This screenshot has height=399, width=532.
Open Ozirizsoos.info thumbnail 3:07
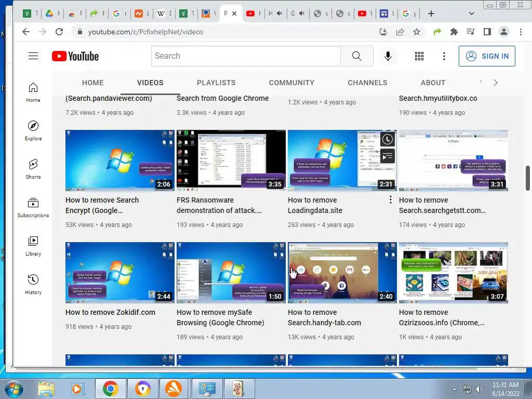pyautogui.click(x=453, y=273)
